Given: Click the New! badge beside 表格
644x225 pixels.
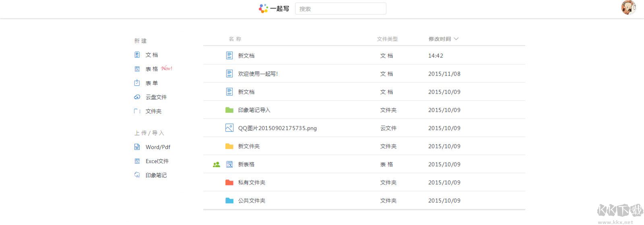Looking at the screenshot, I should [167, 68].
